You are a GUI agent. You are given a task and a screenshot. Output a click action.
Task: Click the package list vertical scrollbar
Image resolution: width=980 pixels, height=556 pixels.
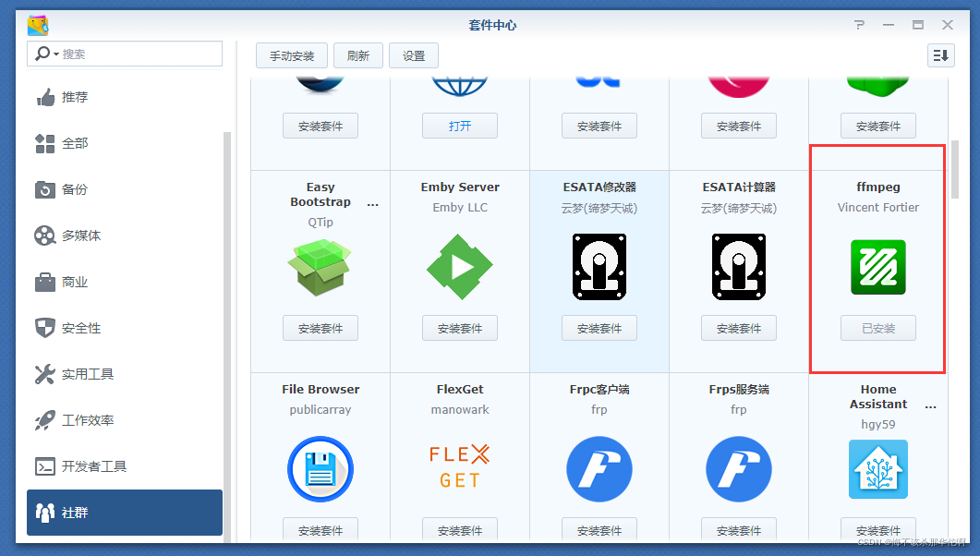pos(954,169)
